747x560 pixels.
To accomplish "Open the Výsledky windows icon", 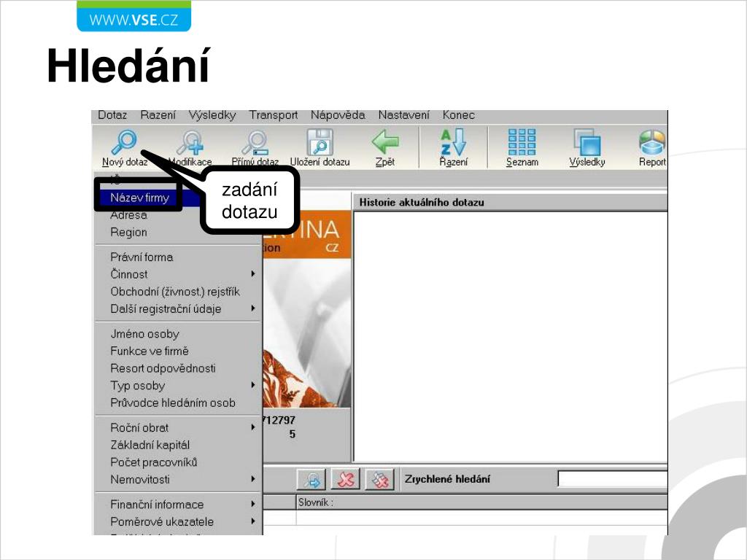I will click(x=587, y=142).
